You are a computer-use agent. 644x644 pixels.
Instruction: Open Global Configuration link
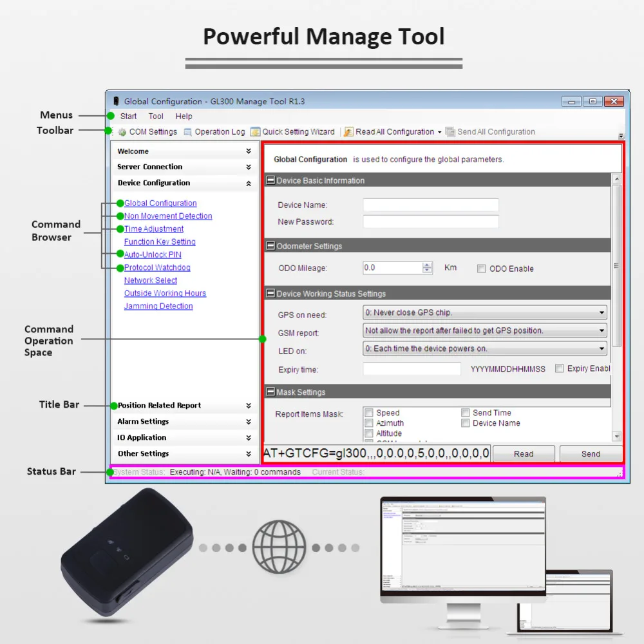[160, 203]
